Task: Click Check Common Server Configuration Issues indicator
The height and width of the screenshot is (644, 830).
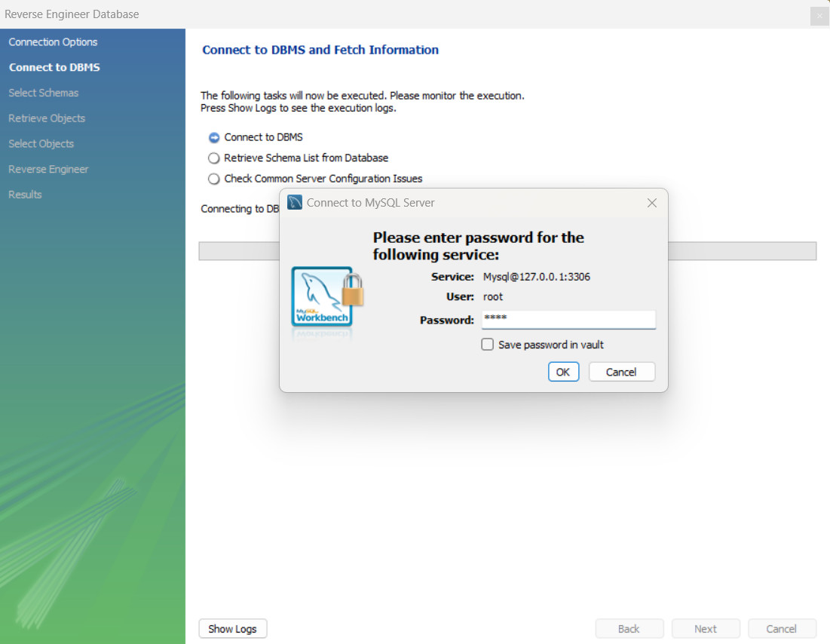Action: tap(214, 179)
